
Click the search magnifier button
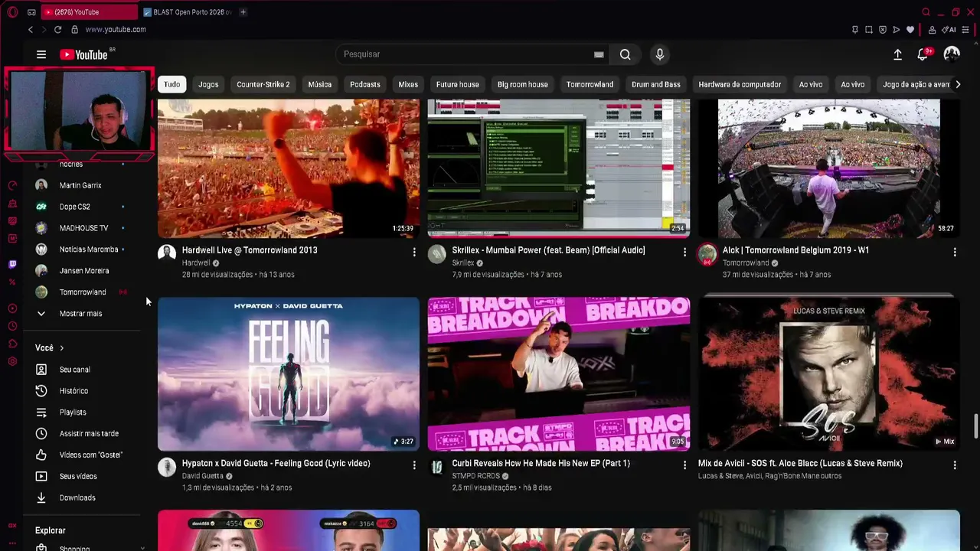click(626, 54)
